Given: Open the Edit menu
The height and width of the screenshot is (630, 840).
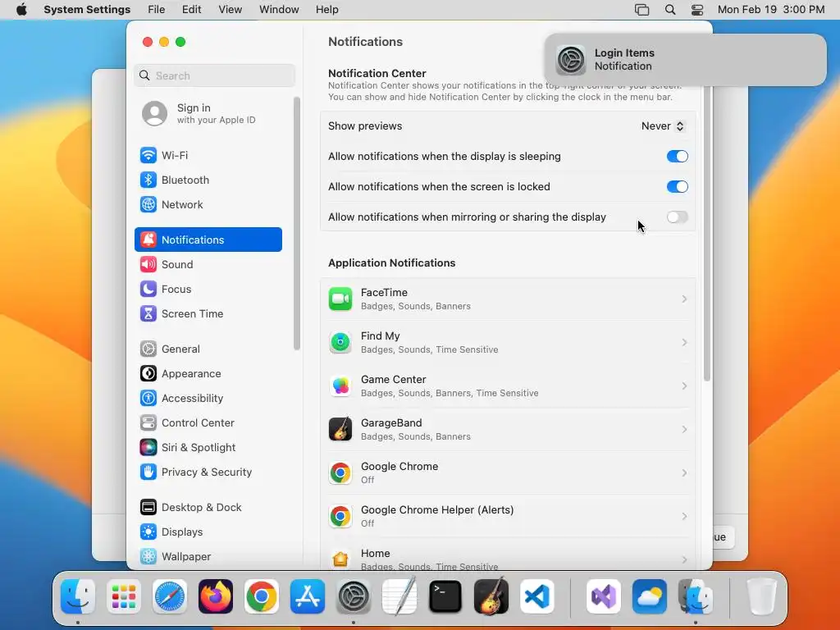Looking at the screenshot, I should click(x=191, y=10).
